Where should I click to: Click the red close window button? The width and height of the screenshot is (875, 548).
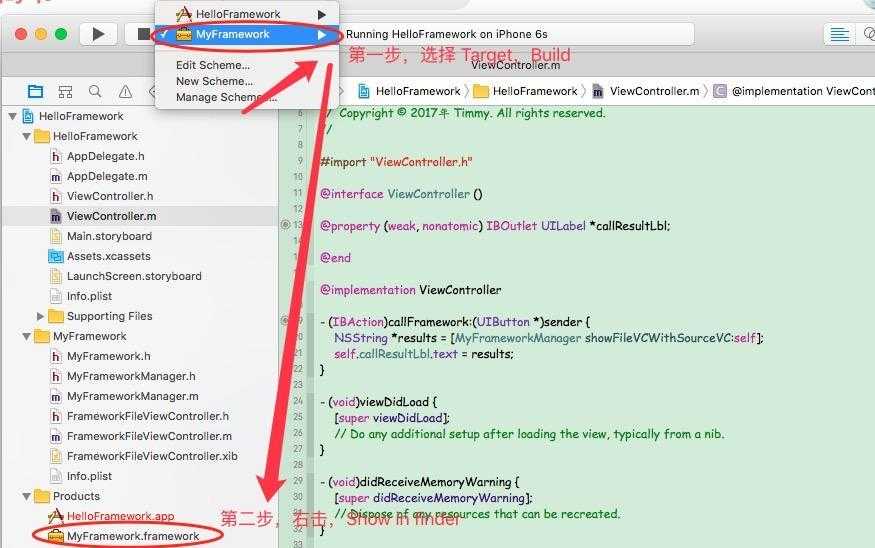click(21, 35)
